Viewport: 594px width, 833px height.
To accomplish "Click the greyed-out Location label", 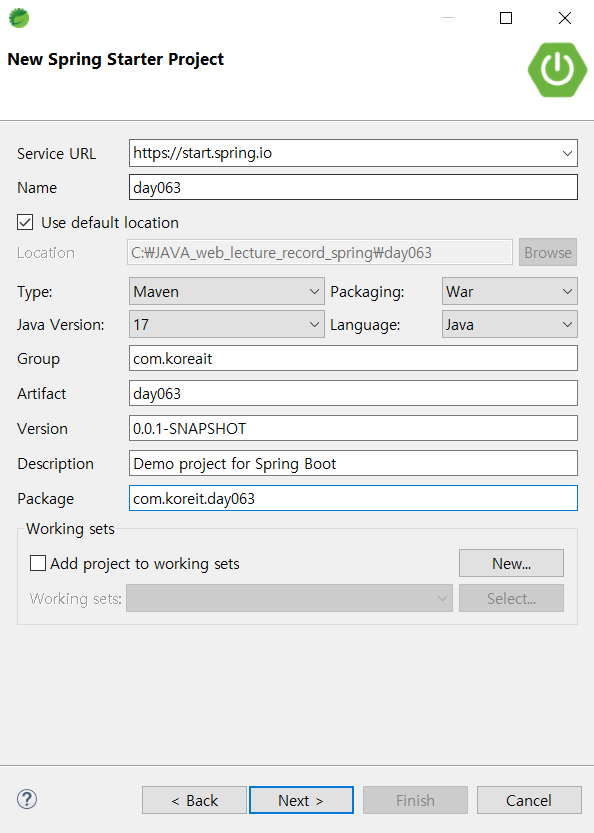I will [x=46, y=253].
